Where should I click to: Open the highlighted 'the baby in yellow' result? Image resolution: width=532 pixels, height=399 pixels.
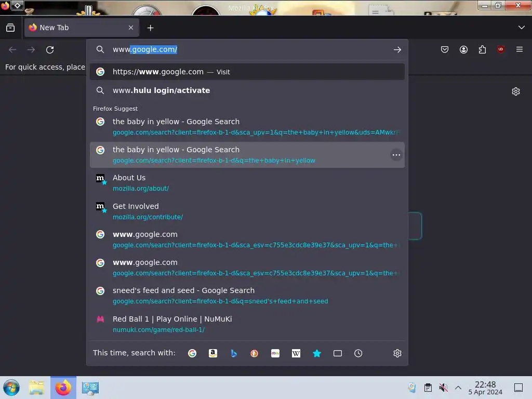tap(247, 155)
